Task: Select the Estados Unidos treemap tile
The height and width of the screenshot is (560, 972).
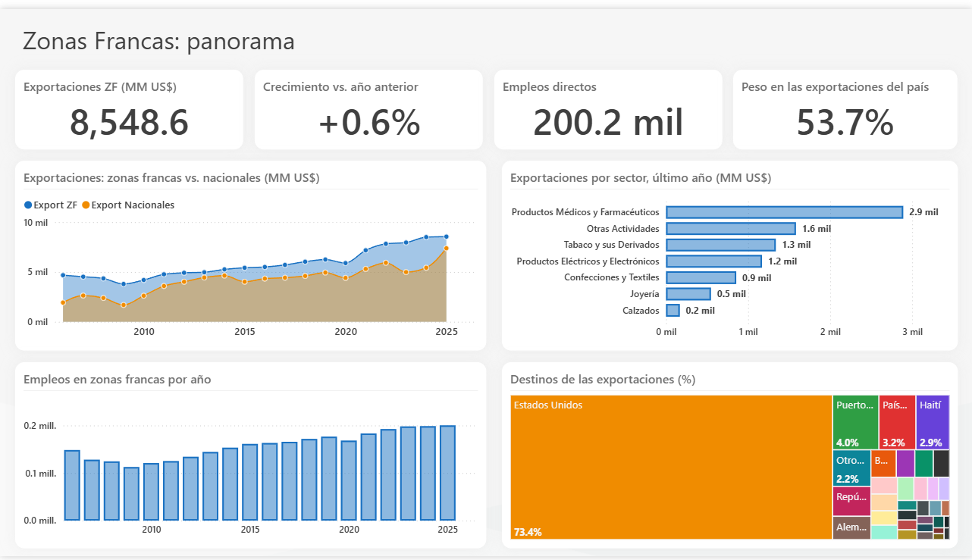Action: click(671, 467)
